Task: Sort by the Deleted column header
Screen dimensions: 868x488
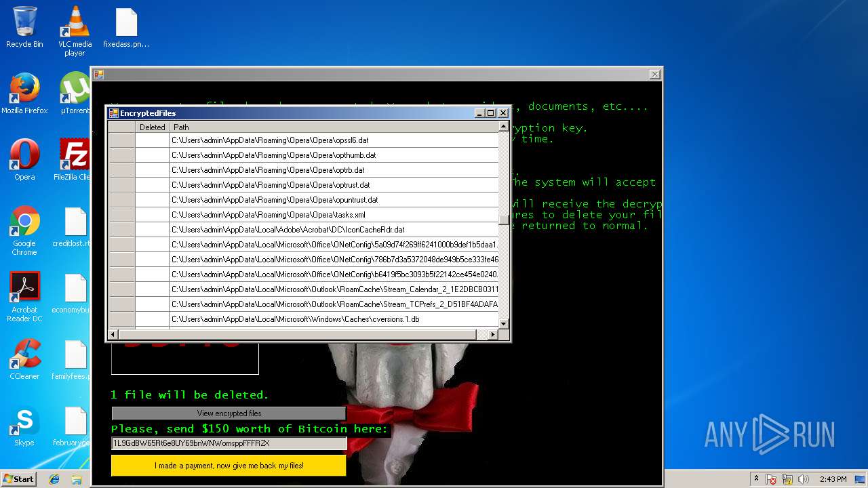Action: point(152,127)
